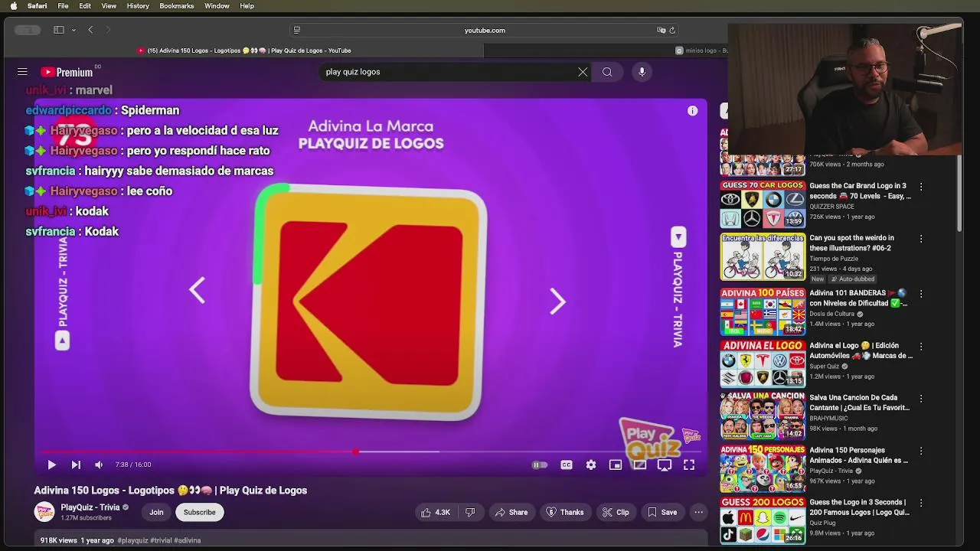
Task: Open the Bookmarks menu
Action: (x=176, y=5)
